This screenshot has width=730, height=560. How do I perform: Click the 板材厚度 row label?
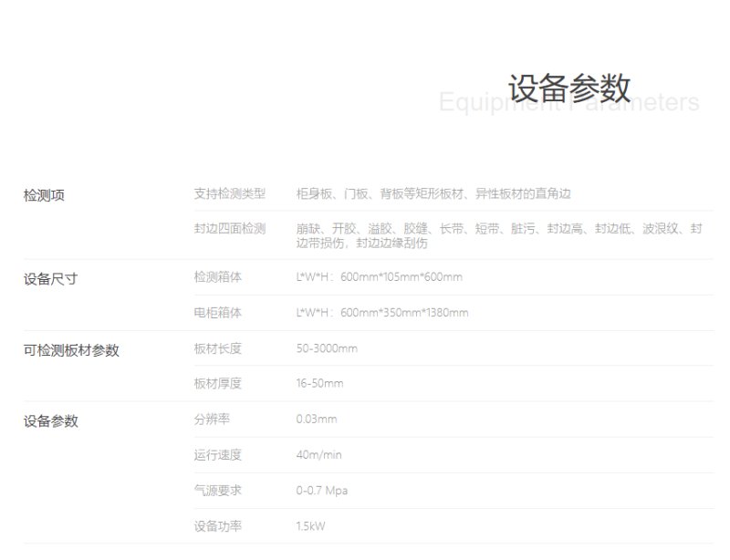(217, 383)
